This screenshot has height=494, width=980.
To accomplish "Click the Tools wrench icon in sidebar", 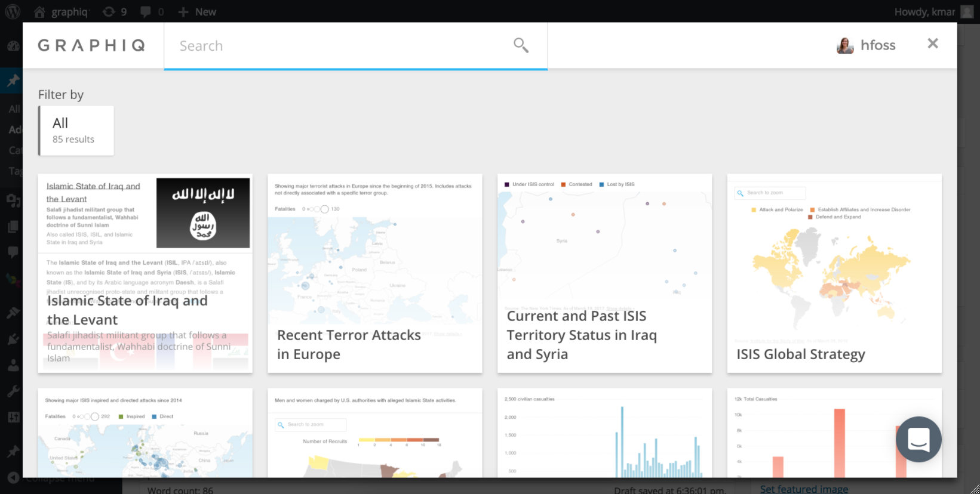I will pyautogui.click(x=13, y=391).
